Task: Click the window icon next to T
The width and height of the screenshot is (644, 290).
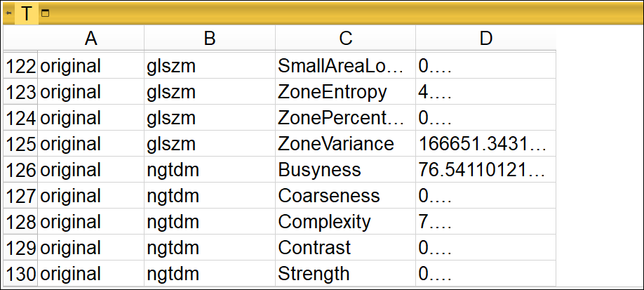Action: [46, 13]
